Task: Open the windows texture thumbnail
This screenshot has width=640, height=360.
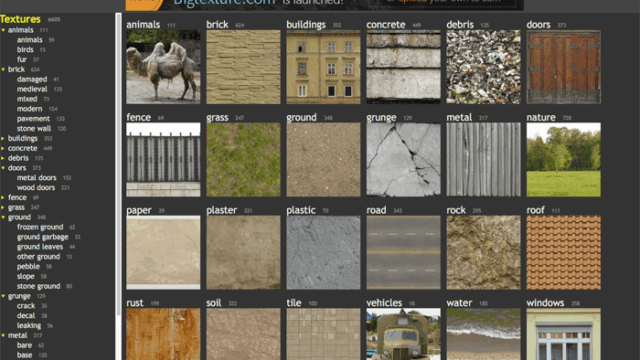Action: coord(563,334)
